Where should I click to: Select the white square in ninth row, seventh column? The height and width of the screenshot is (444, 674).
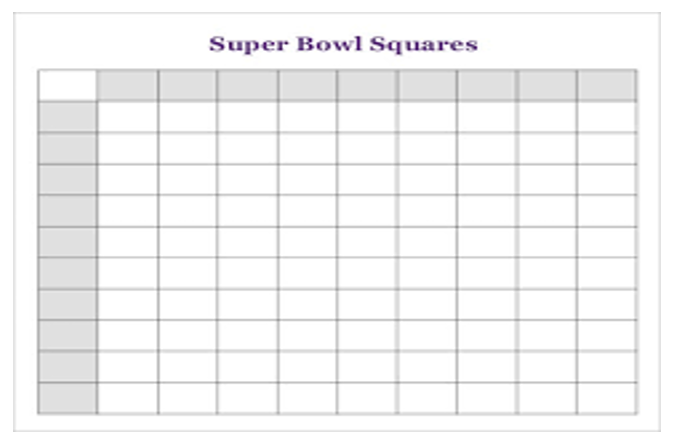(x=487, y=367)
